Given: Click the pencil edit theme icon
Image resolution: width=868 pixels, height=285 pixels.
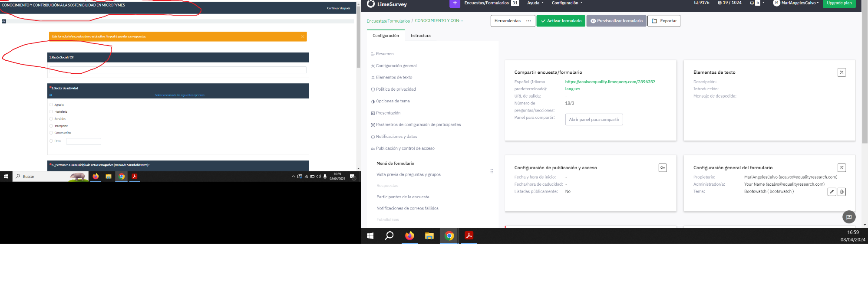Looking at the screenshot, I should pyautogui.click(x=832, y=192).
